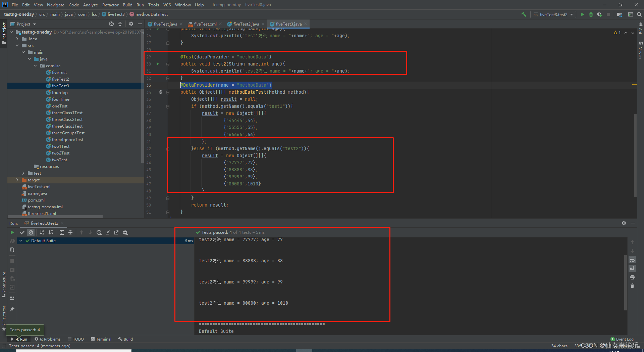644x352 pixels.
Task: Open the Terminal tool window
Action: point(101,339)
